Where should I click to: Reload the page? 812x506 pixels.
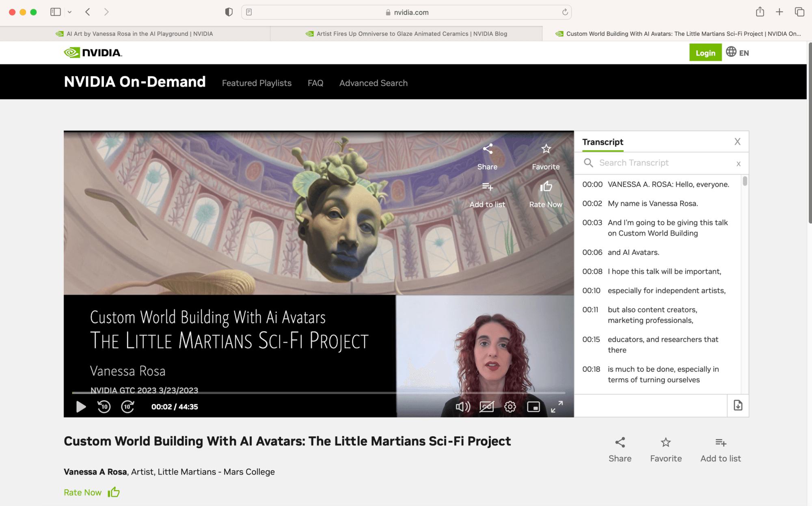[x=565, y=12]
